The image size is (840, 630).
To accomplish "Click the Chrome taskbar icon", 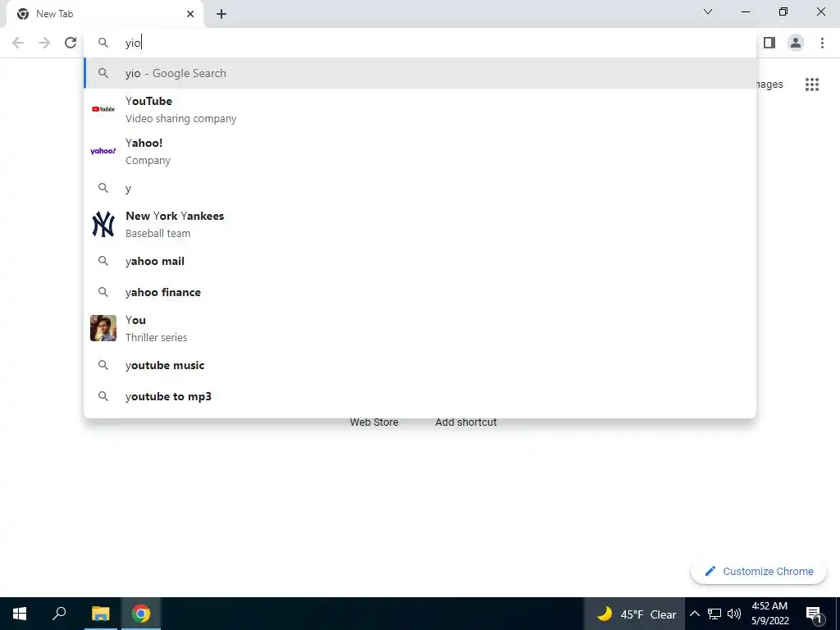I will 141,614.
